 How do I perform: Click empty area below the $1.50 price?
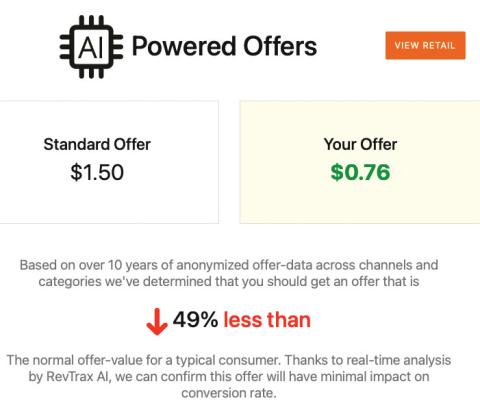[x=97, y=203]
